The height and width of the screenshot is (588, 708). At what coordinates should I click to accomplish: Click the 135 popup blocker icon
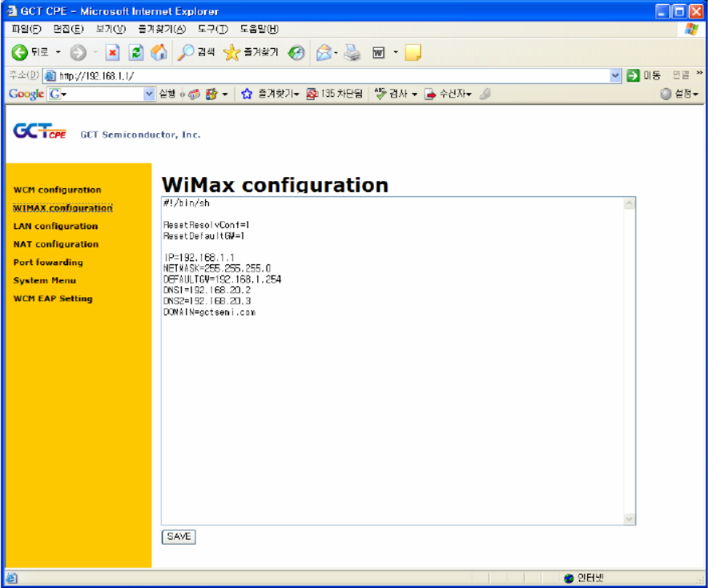click(312, 94)
